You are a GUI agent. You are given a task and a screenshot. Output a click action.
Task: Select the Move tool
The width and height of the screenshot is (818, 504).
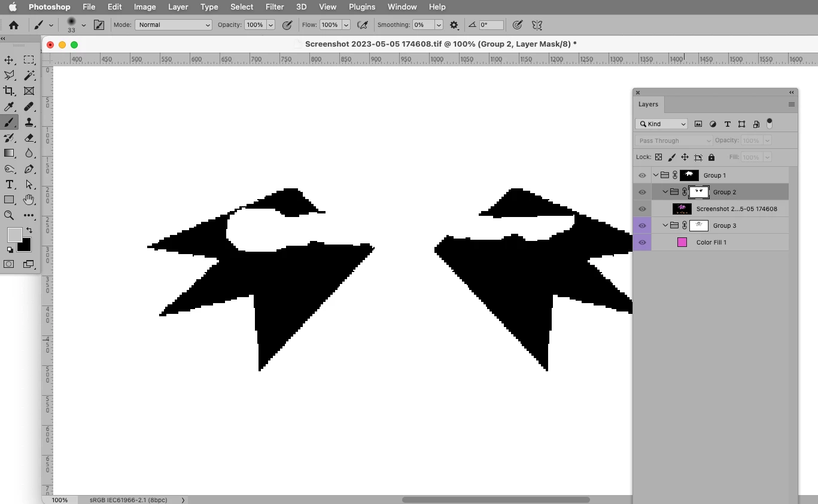pos(10,60)
